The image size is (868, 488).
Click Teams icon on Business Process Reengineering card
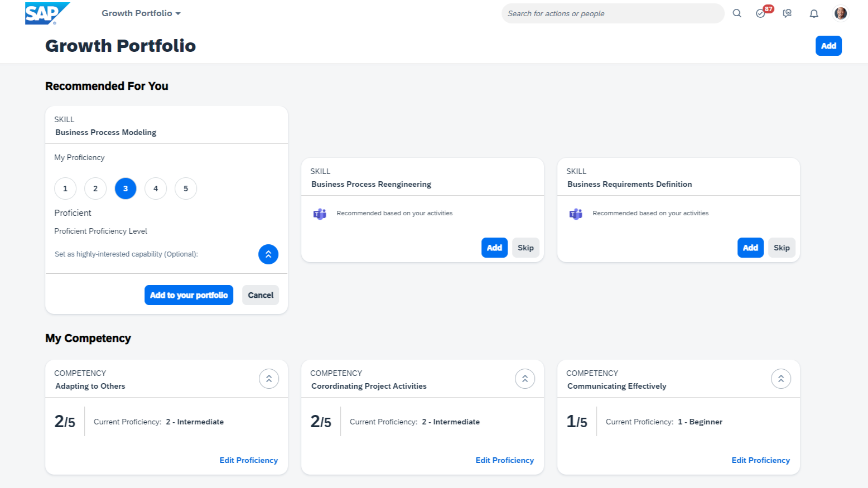coord(320,214)
